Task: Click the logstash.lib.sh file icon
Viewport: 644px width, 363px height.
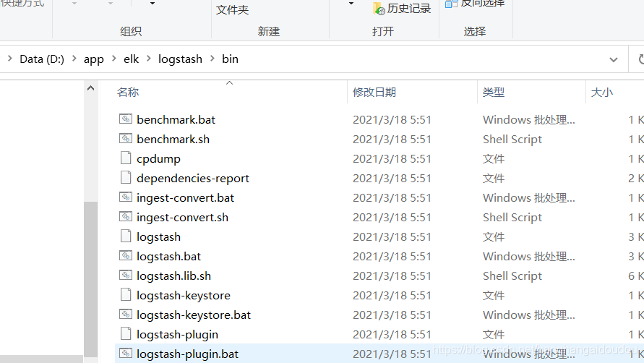Action: (x=126, y=276)
